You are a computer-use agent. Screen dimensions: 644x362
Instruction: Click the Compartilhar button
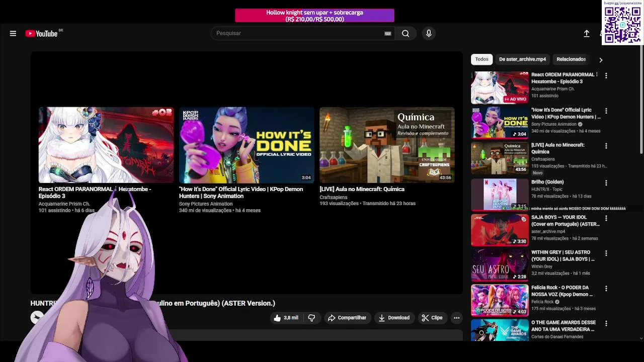click(x=347, y=318)
